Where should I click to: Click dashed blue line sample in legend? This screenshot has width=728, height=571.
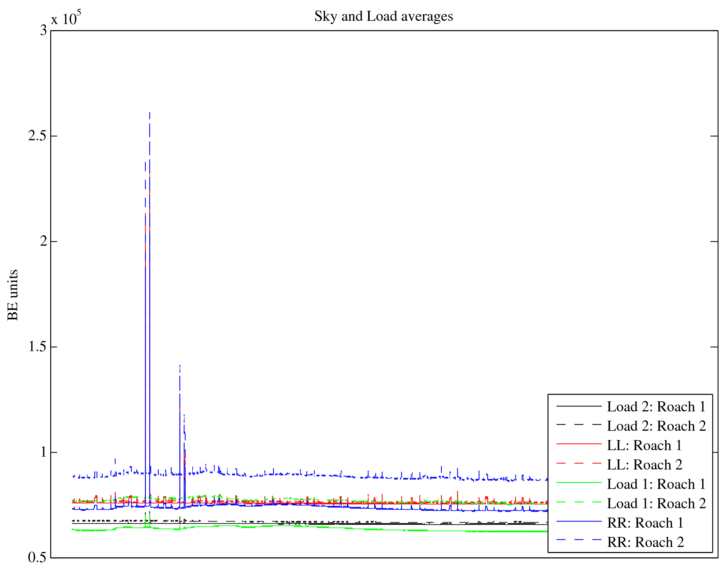point(579,539)
